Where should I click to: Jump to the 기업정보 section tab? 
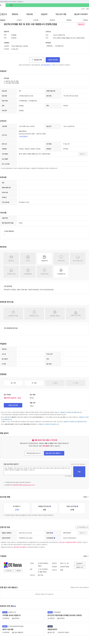click(85, 20)
